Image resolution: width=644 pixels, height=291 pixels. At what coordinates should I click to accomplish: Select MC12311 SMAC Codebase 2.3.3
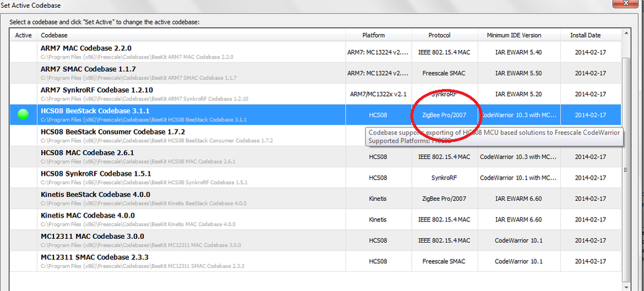coord(315,261)
